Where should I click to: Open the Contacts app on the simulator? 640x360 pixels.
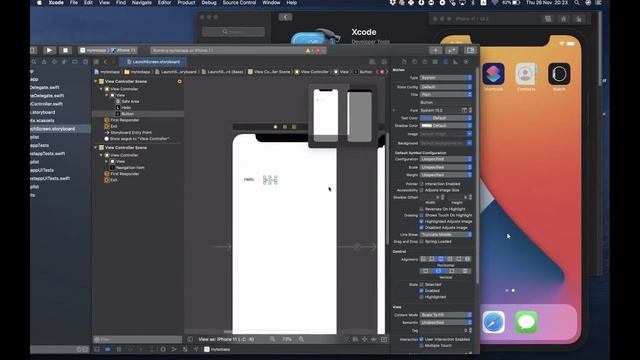[526, 74]
